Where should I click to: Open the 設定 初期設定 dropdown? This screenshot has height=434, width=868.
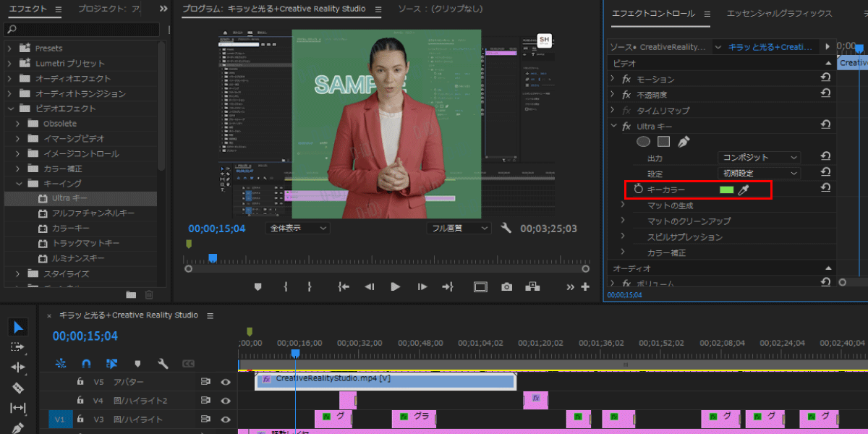759,174
